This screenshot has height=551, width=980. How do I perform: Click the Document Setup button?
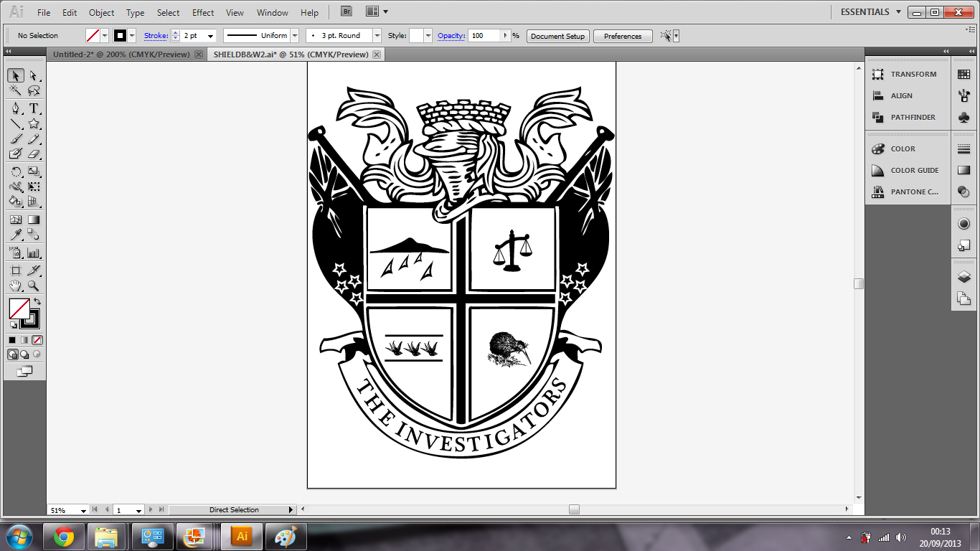(557, 36)
